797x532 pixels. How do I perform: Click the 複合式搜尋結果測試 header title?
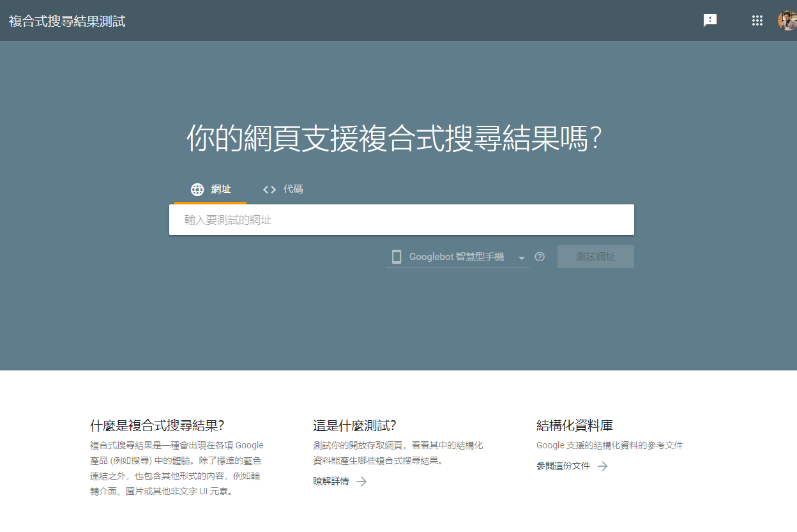(67, 21)
